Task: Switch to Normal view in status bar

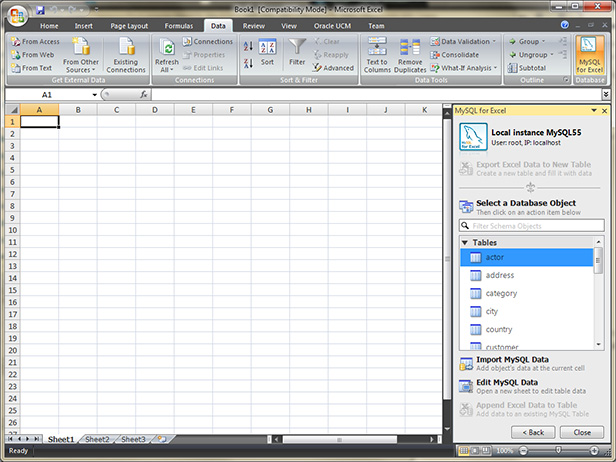Action: (x=464, y=451)
